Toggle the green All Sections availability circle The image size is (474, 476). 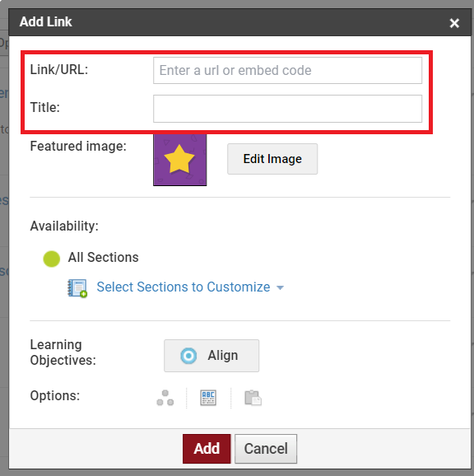52,259
